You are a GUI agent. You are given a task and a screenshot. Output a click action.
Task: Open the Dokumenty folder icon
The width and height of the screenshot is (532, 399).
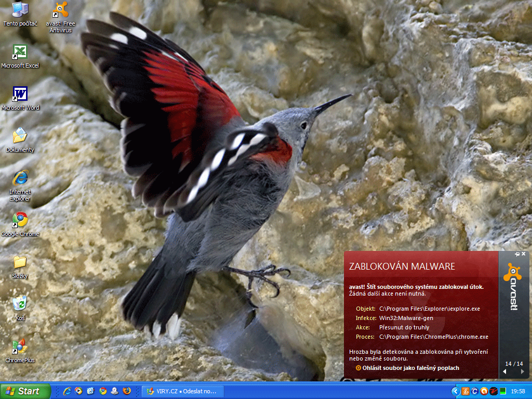coord(20,136)
